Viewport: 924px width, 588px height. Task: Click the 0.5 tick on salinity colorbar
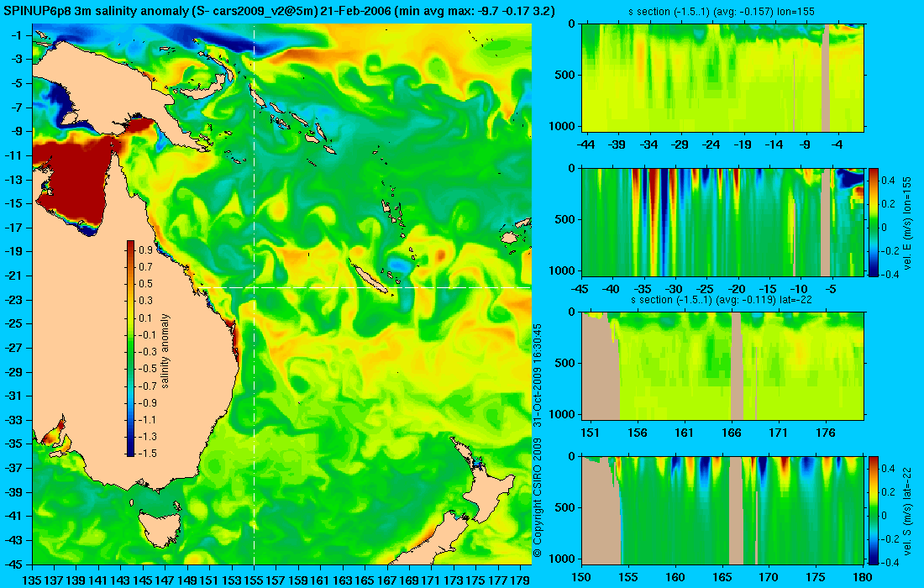pyautogui.click(x=145, y=284)
